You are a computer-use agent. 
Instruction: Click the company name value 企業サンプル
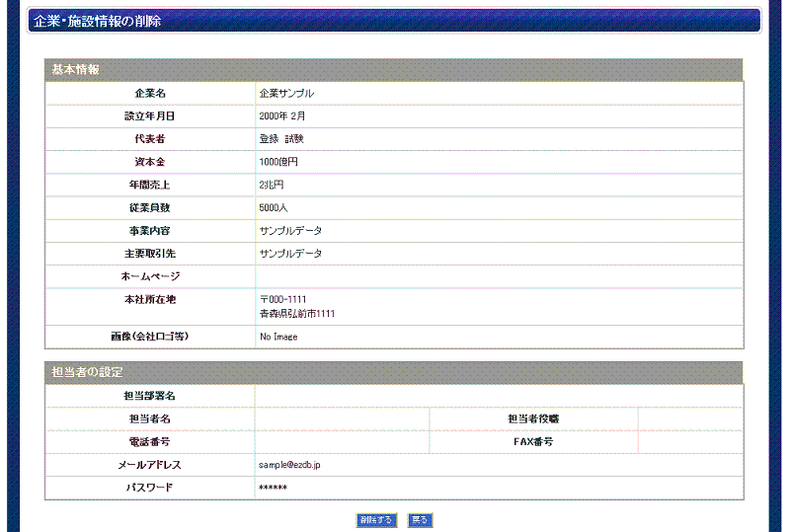pos(286,94)
